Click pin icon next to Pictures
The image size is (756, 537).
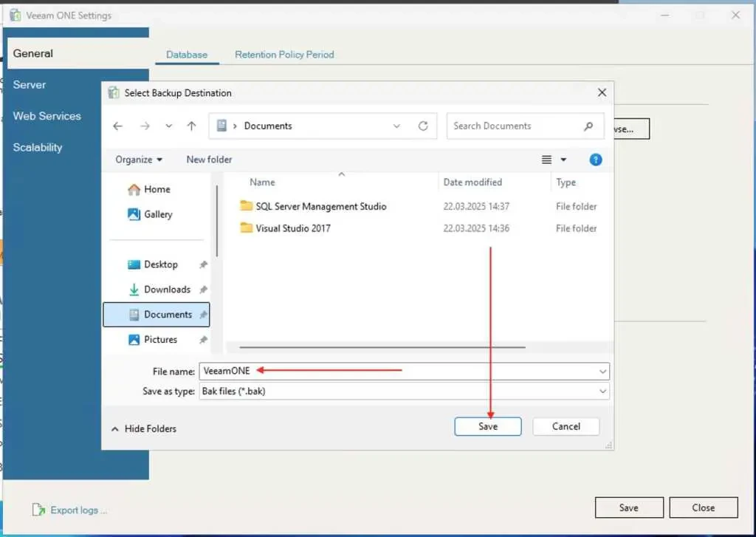pos(204,340)
